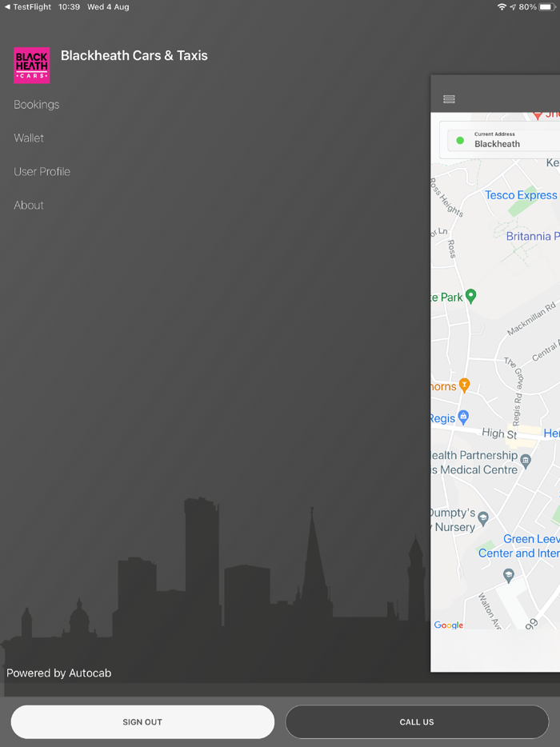Tap the Nursery school pin icon
560x747 pixels.
click(x=483, y=519)
